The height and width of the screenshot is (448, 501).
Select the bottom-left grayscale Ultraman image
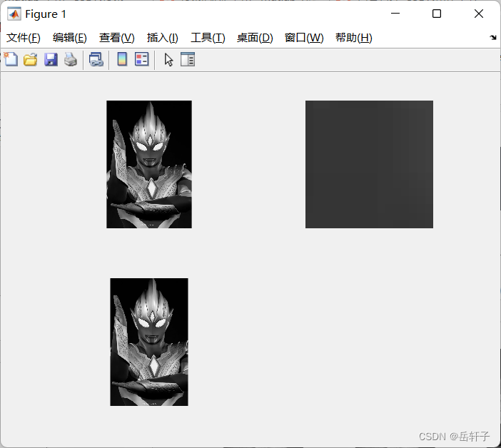click(149, 342)
